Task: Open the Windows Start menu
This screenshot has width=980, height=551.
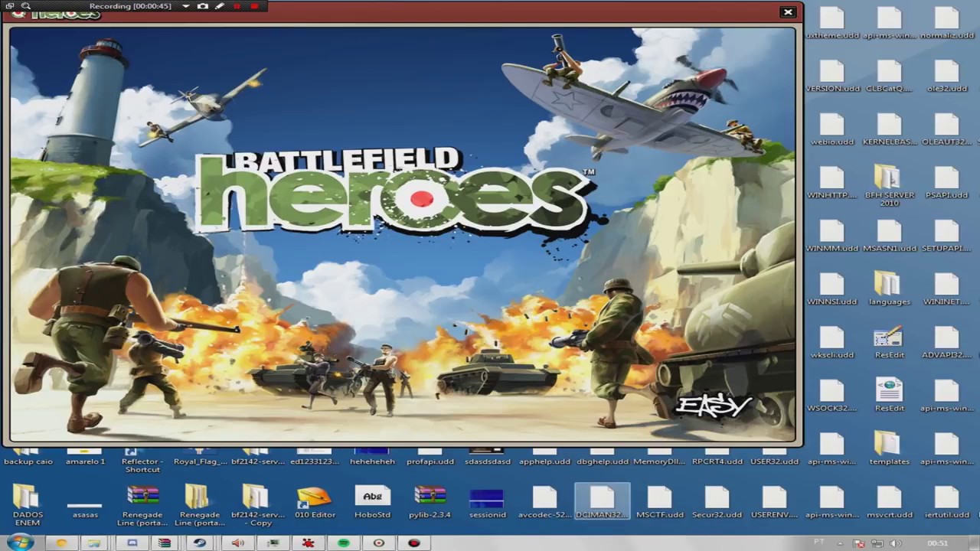Action: [21, 543]
